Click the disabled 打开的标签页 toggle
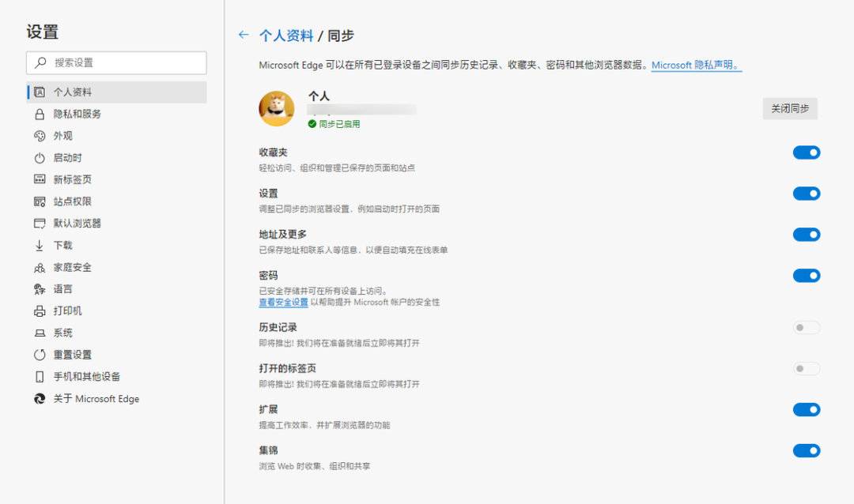This screenshot has width=854, height=504. pyautogui.click(x=807, y=368)
